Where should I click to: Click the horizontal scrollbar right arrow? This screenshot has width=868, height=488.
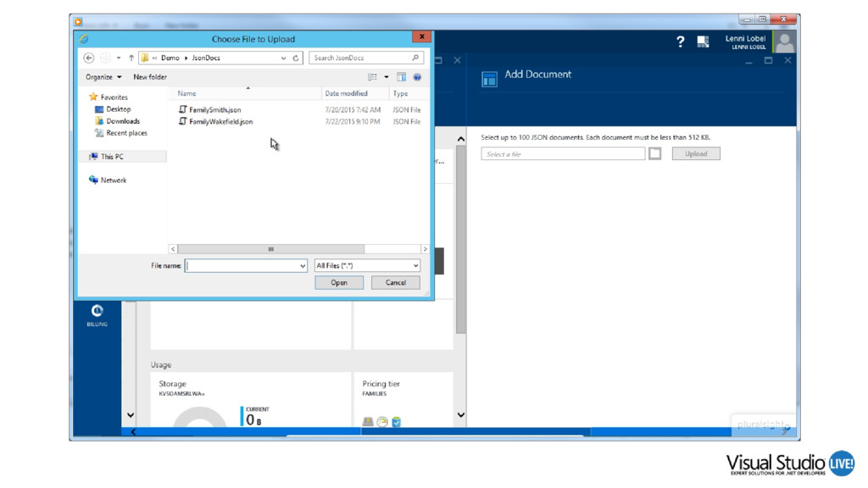pyautogui.click(x=425, y=249)
